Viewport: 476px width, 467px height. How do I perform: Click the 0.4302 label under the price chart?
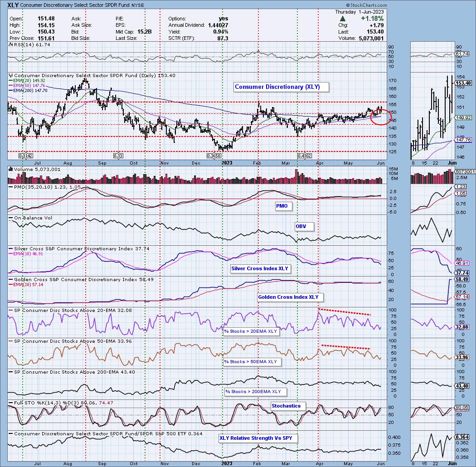(x=305, y=156)
